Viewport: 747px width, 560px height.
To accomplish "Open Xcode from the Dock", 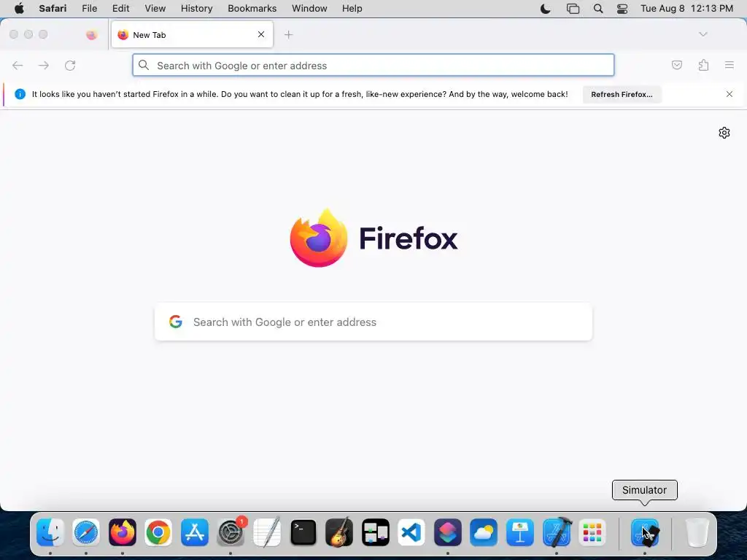I will coord(557,532).
